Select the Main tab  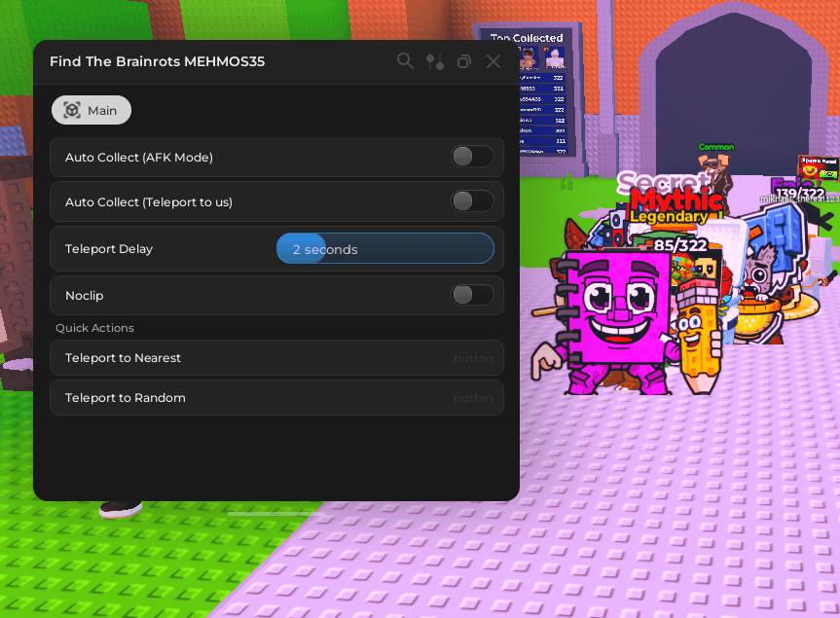click(x=91, y=110)
